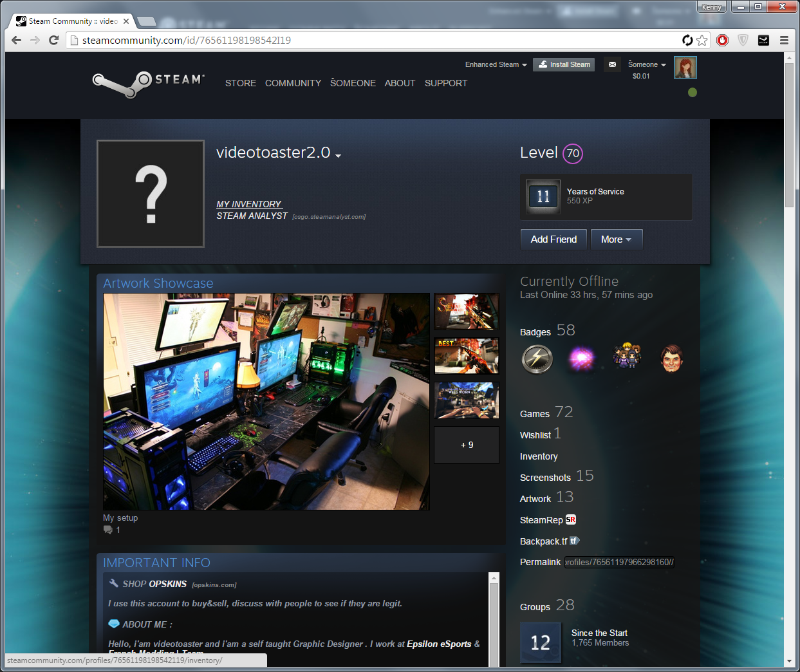The image size is (800, 672).
Task: Open the MY INVENTORY link
Action: 249,204
